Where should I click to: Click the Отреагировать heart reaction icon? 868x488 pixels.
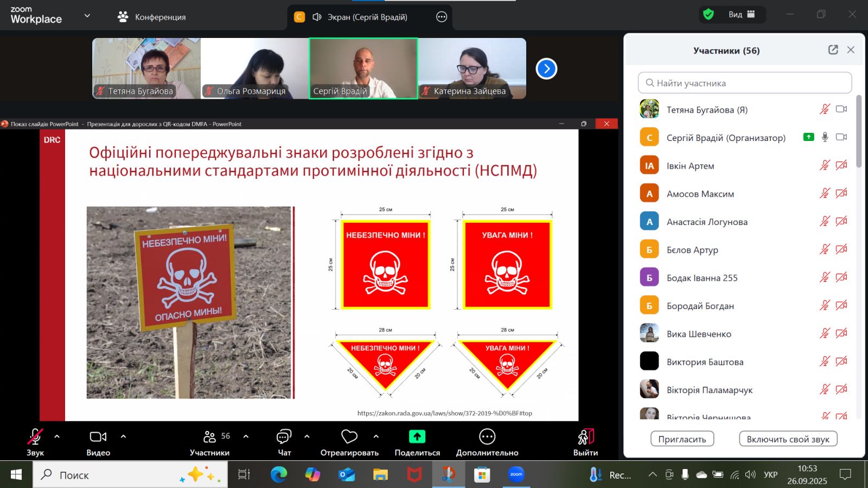(x=349, y=437)
